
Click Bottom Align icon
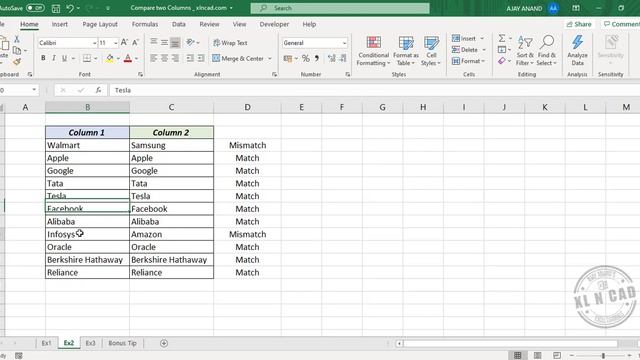[175, 42]
